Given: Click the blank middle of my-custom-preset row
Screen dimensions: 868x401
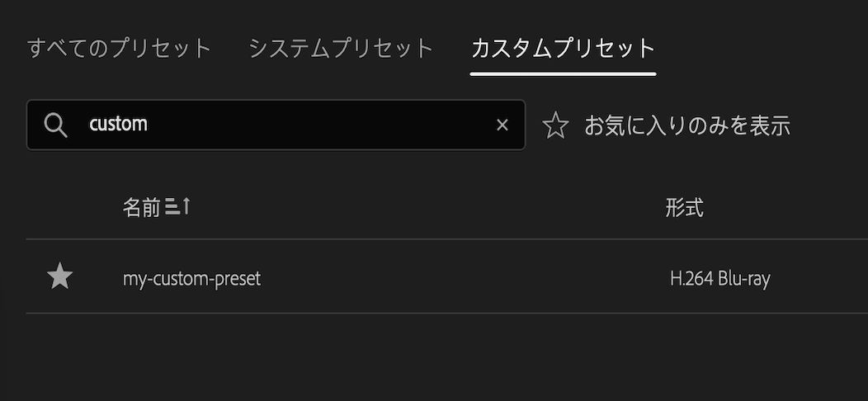Looking at the screenshot, I should pyautogui.click(x=462, y=278).
